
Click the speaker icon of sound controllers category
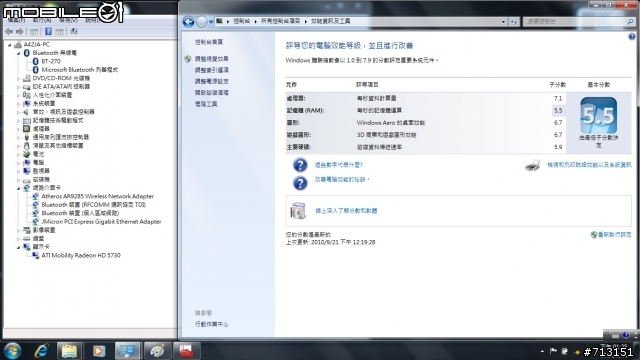coord(27,112)
